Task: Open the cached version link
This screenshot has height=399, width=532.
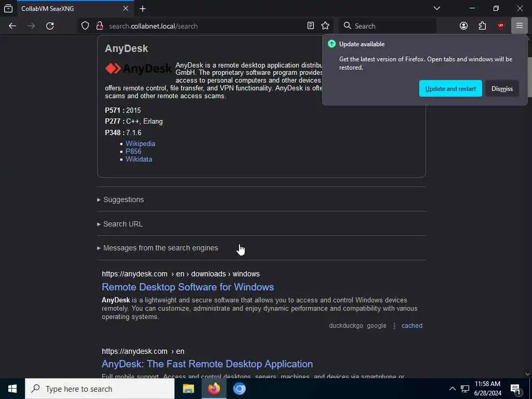Action: coord(412,326)
